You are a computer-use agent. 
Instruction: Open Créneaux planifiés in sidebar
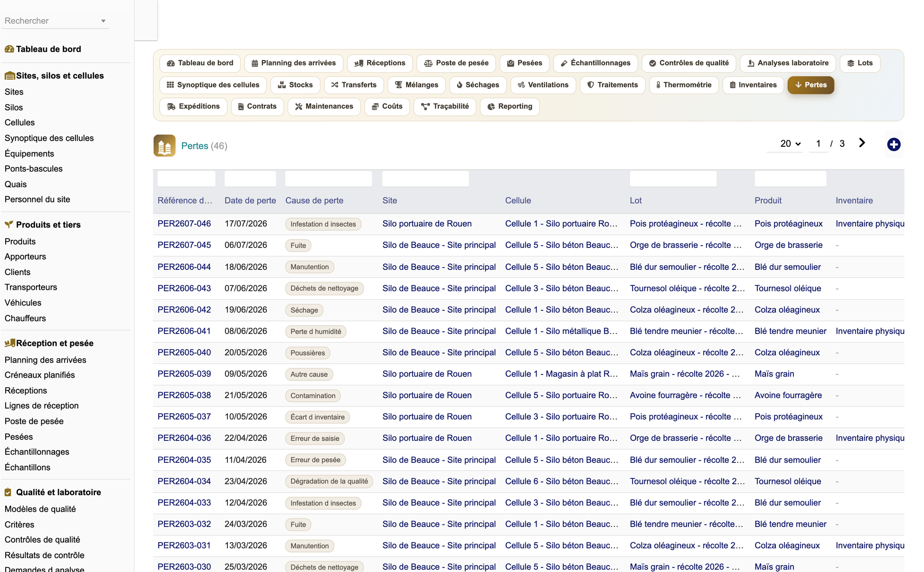[40, 375]
